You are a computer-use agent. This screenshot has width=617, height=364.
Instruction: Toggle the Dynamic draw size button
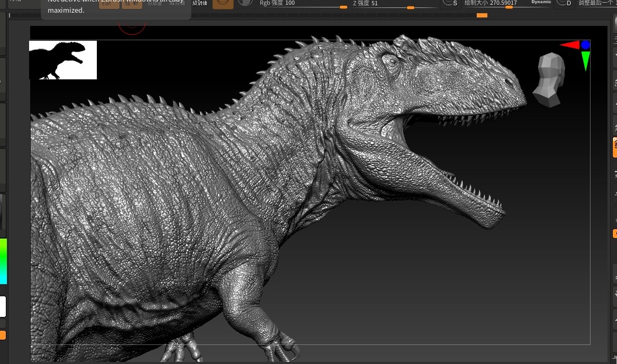coord(541,2)
